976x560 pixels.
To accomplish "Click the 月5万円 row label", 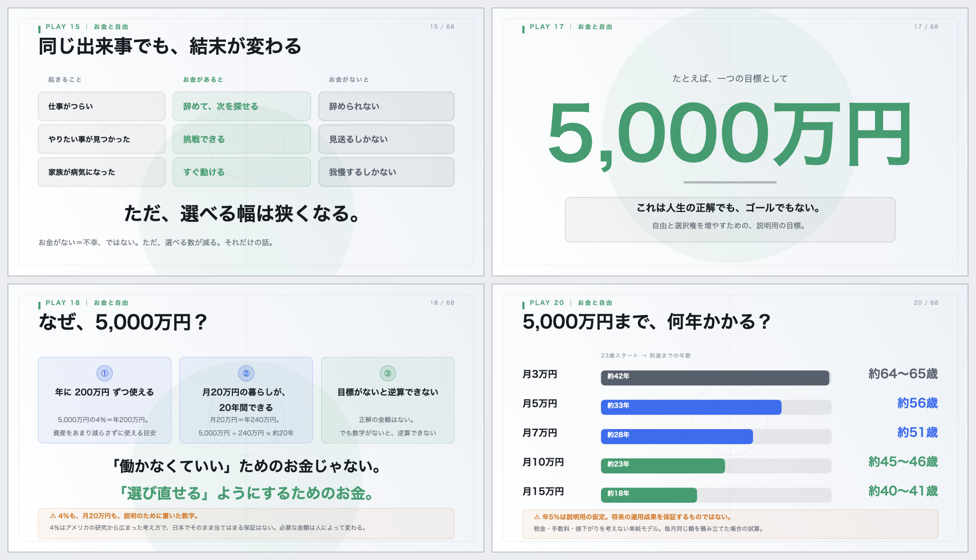I will [x=540, y=404].
